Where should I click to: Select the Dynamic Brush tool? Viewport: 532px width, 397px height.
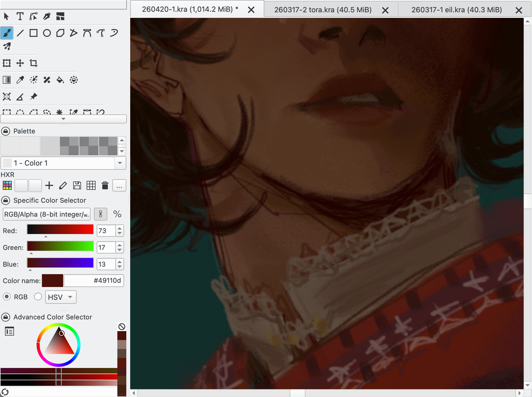[114, 33]
